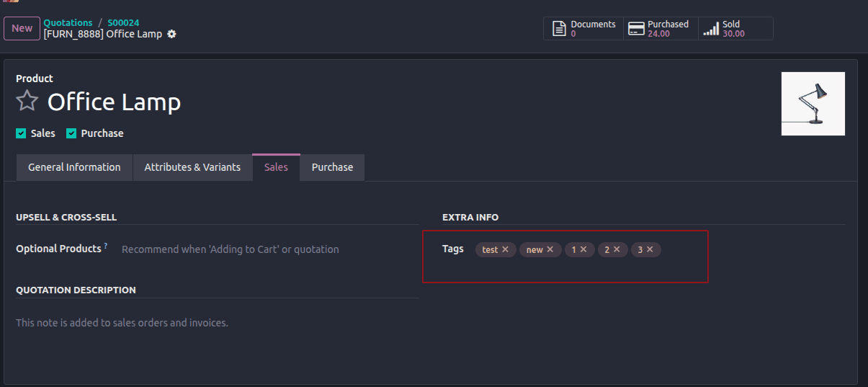The width and height of the screenshot is (868, 387).
Task: Click the New button
Action: pyautogui.click(x=22, y=28)
